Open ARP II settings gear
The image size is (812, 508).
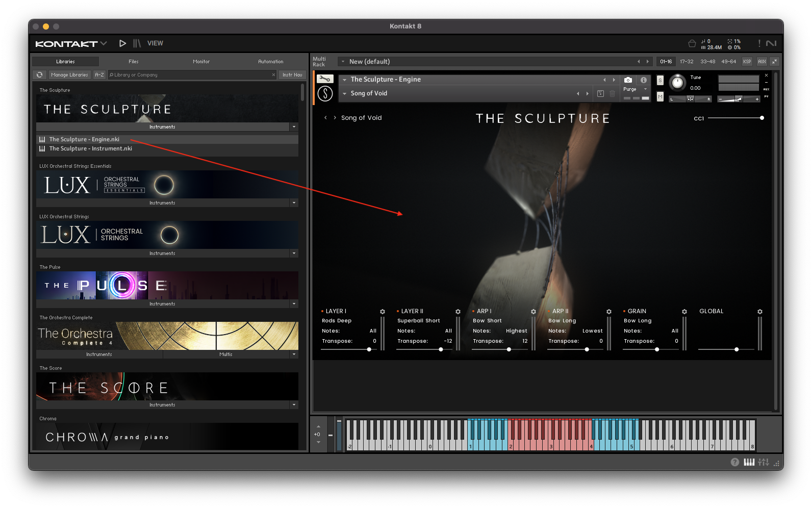pos(609,312)
